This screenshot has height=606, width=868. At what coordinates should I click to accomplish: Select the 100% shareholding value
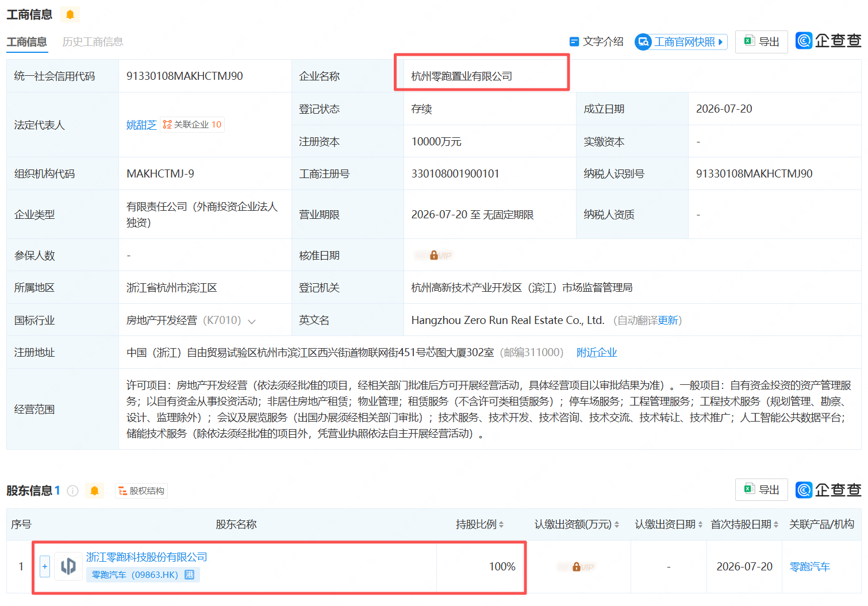click(x=502, y=567)
